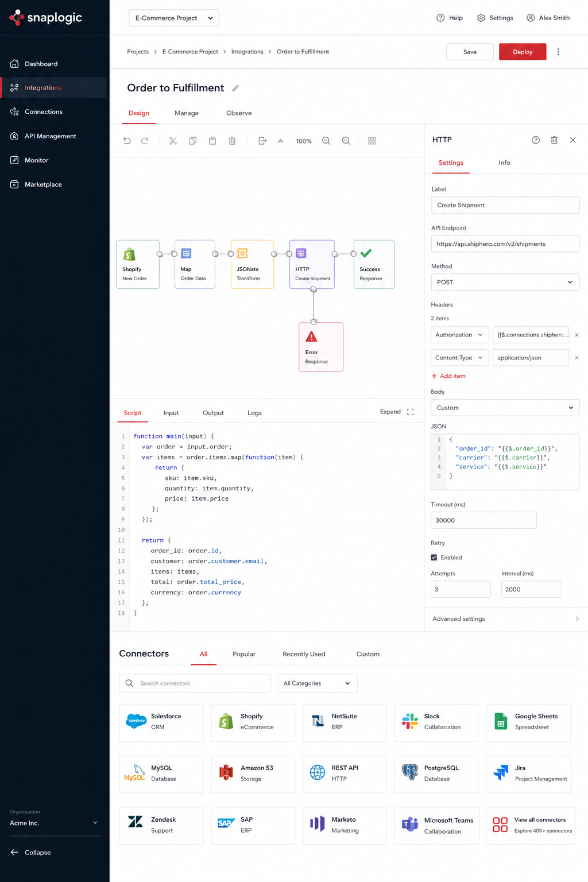Screen dimensions: 588x882
Task: Remove the Content-Type header row
Action: click(x=577, y=358)
